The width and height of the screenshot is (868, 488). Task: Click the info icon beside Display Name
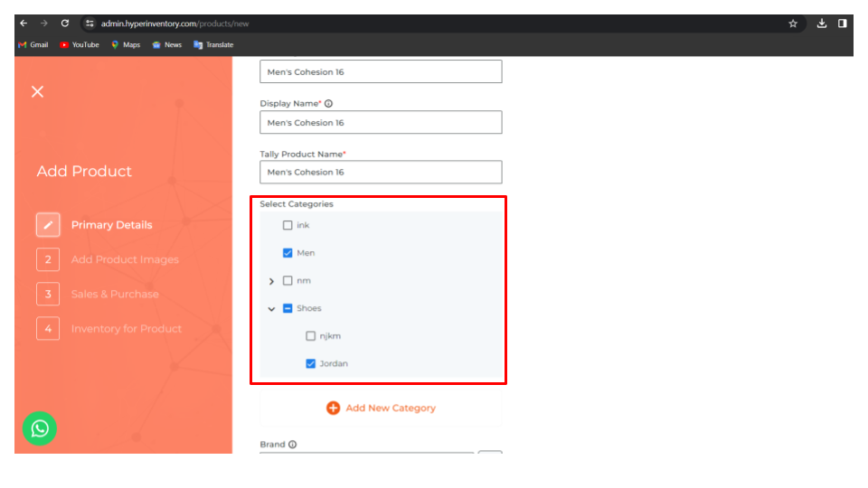(328, 103)
